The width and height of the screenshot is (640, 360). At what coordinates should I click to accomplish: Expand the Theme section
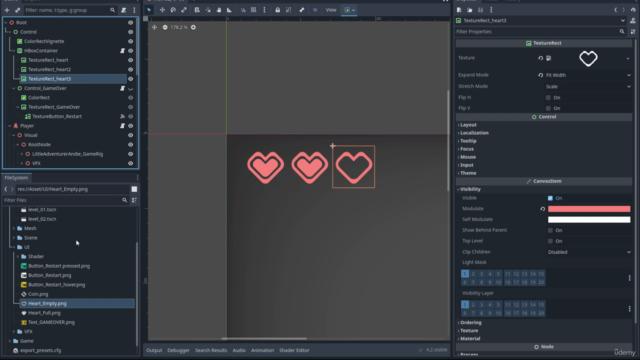(x=467, y=173)
